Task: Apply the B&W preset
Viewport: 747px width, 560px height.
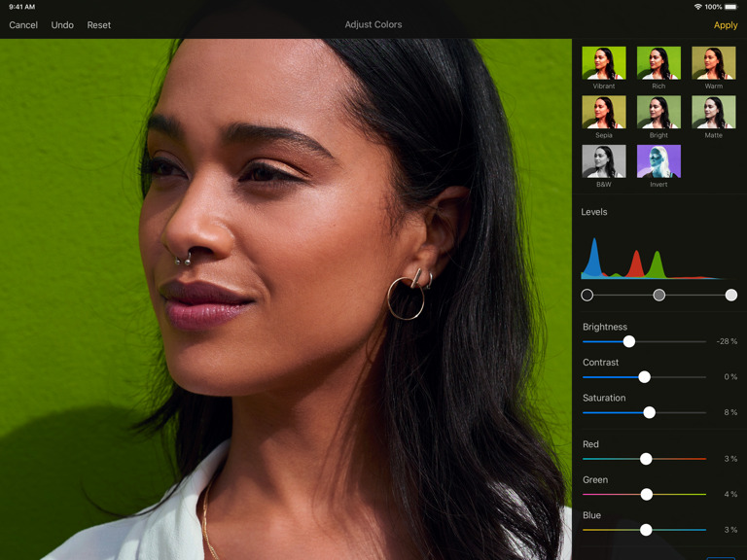Action: tap(603, 161)
